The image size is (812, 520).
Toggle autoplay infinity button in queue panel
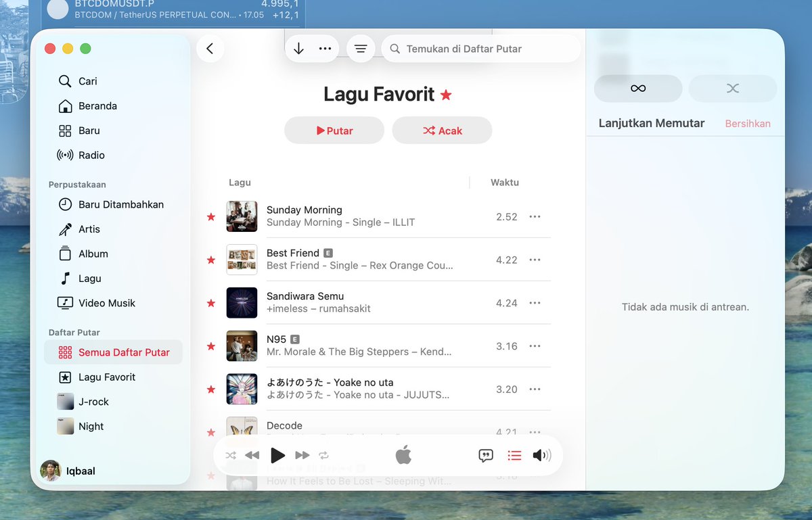[638, 88]
